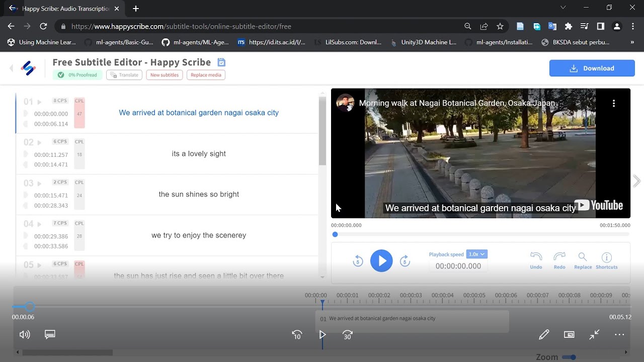
Task: Open the Replace search tool
Action: (x=583, y=260)
